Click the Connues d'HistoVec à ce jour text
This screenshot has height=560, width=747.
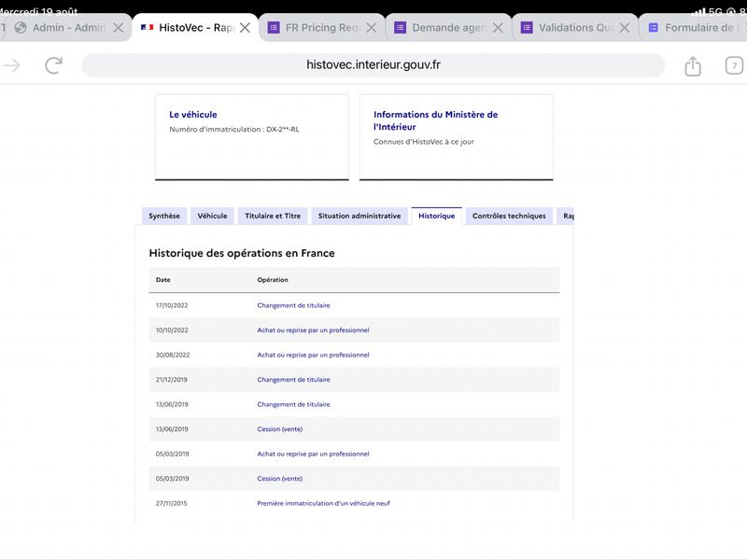(424, 142)
